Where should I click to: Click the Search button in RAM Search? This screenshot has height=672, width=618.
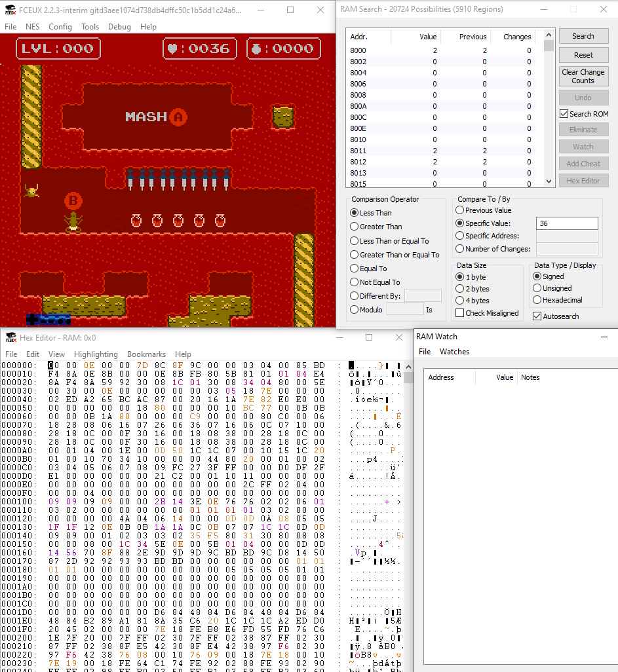[x=583, y=36]
